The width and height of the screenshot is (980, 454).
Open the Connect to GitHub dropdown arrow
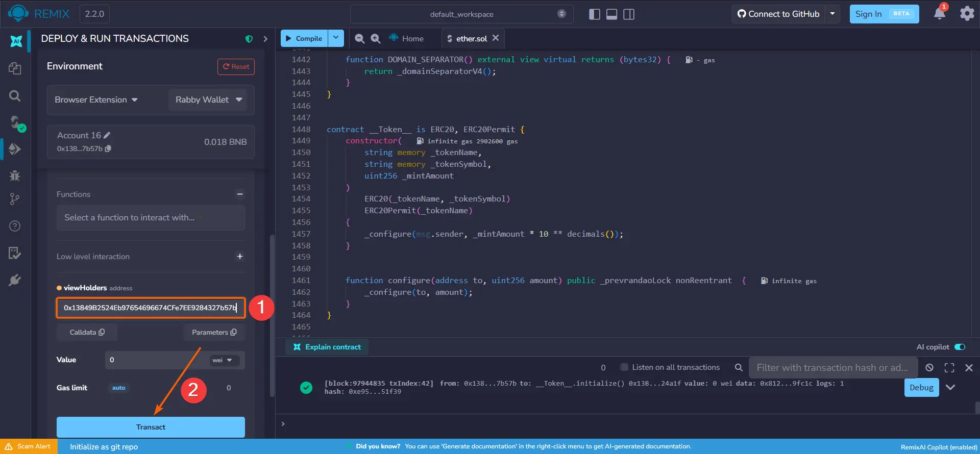tap(832, 14)
